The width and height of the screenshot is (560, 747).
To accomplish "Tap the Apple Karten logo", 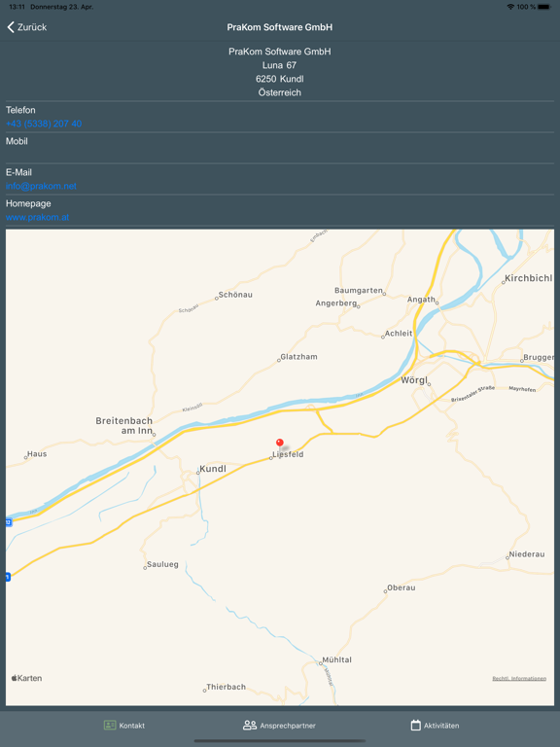I will (x=26, y=678).
